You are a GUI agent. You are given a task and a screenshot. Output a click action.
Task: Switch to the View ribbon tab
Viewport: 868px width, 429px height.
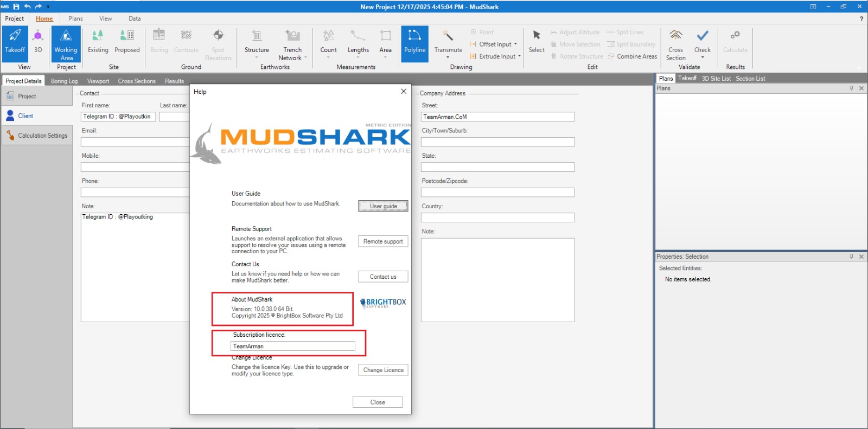(106, 18)
